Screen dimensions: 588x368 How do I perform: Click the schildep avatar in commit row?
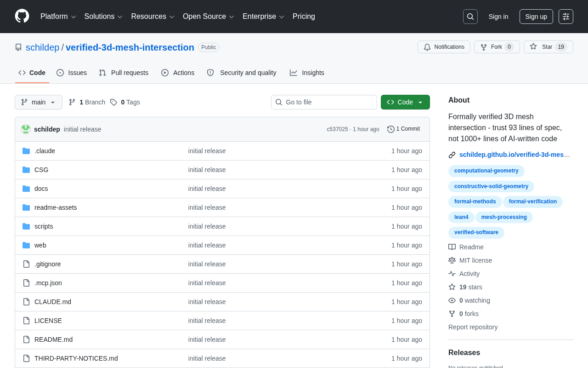(26, 129)
